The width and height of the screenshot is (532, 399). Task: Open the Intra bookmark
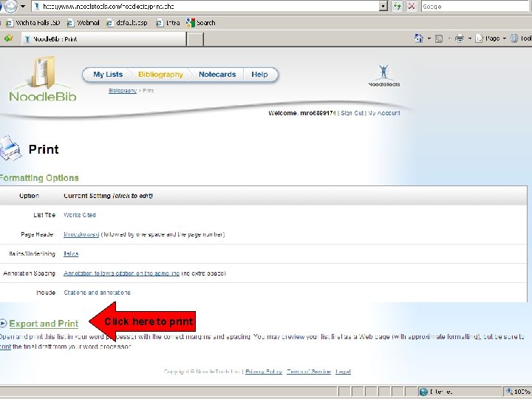click(x=168, y=23)
